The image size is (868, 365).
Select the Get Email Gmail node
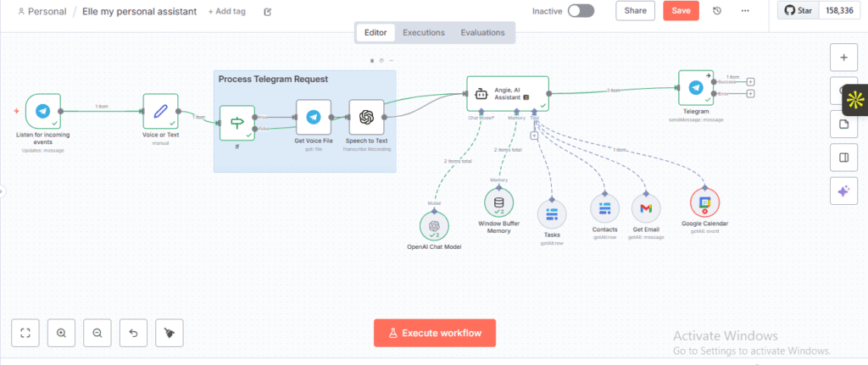point(646,207)
